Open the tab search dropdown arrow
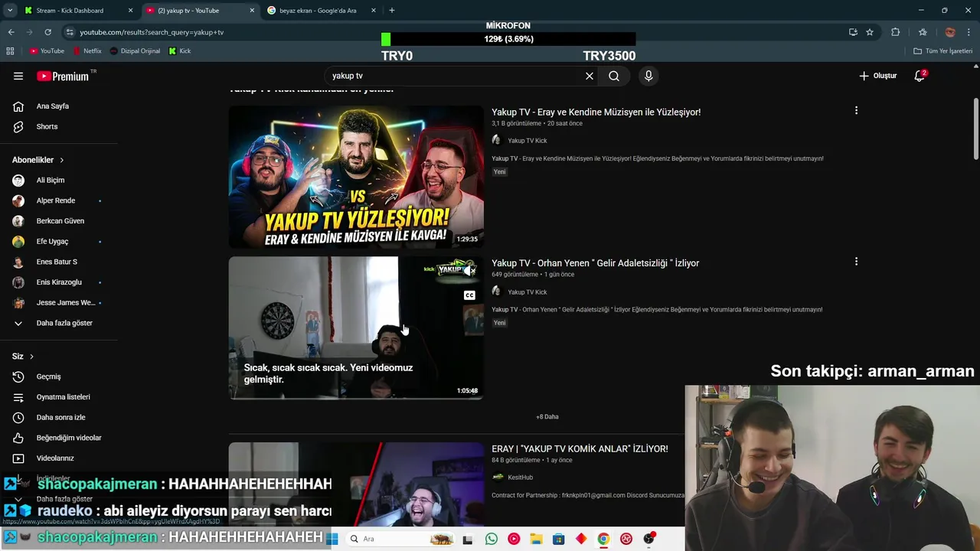Image resolution: width=980 pixels, height=551 pixels. click(x=10, y=10)
